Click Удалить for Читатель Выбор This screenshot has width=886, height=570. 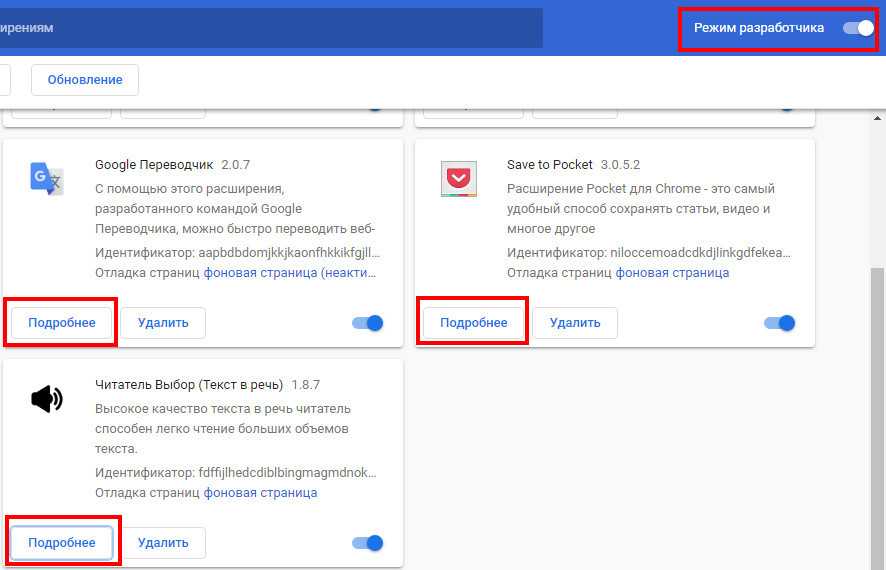[163, 542]
